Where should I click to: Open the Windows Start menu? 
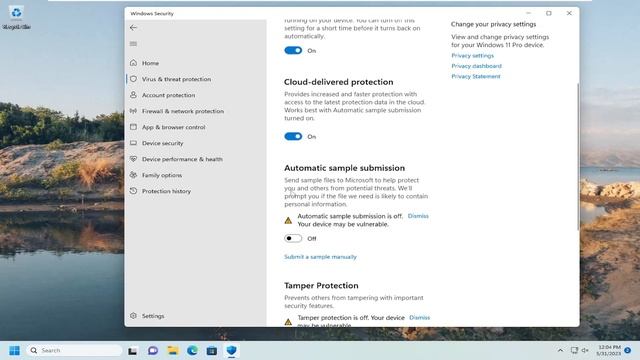[x=14, y=351]
